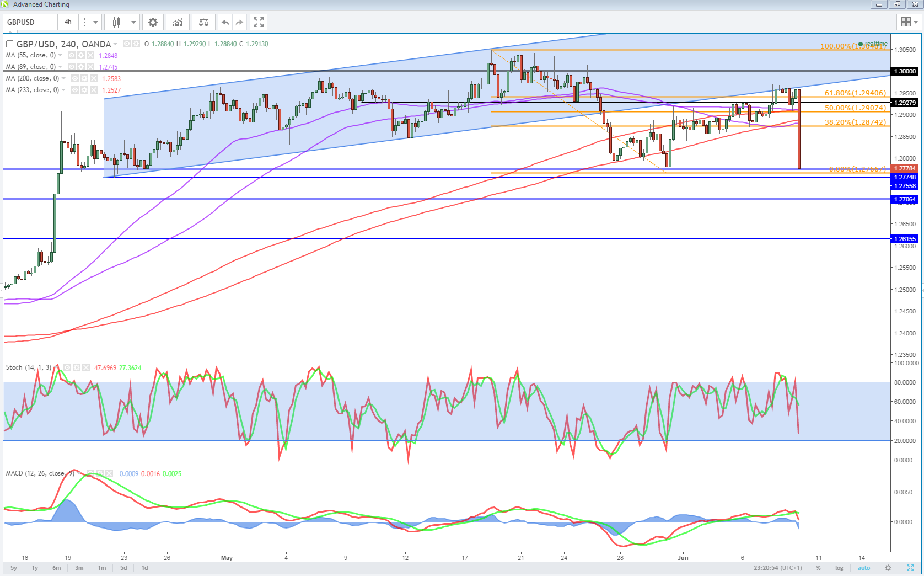
Task: Click 50.00%(1.29074) Fibonacci level label
Action: (855, 108)
